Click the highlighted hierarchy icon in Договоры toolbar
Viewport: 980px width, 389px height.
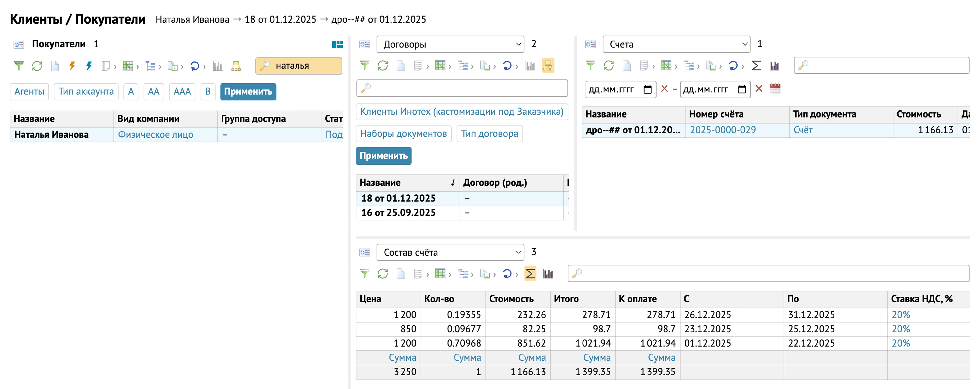click(548, 66)
